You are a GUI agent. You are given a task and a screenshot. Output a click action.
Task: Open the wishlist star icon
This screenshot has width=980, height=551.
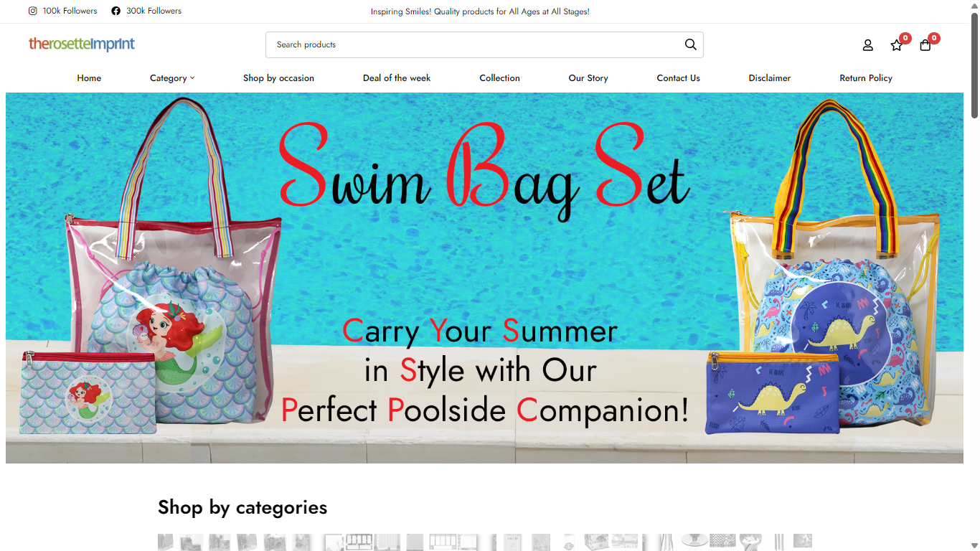point(897,45)
